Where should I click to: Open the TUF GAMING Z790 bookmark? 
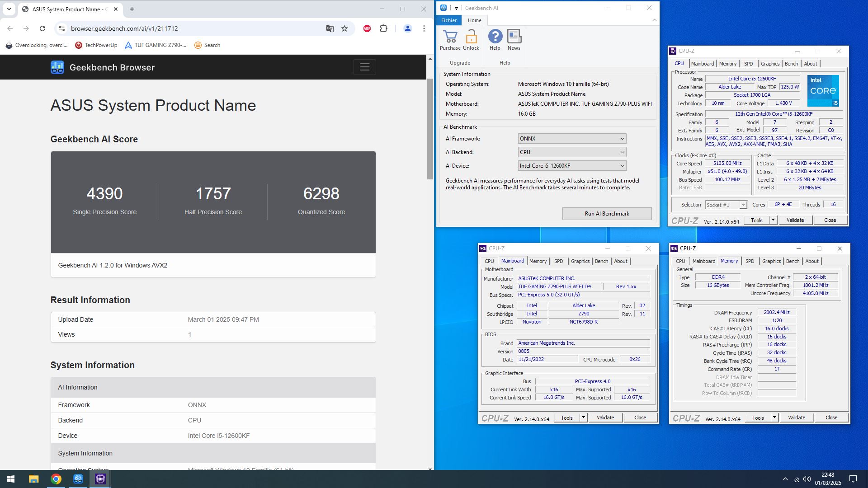[x=156, y=45]
